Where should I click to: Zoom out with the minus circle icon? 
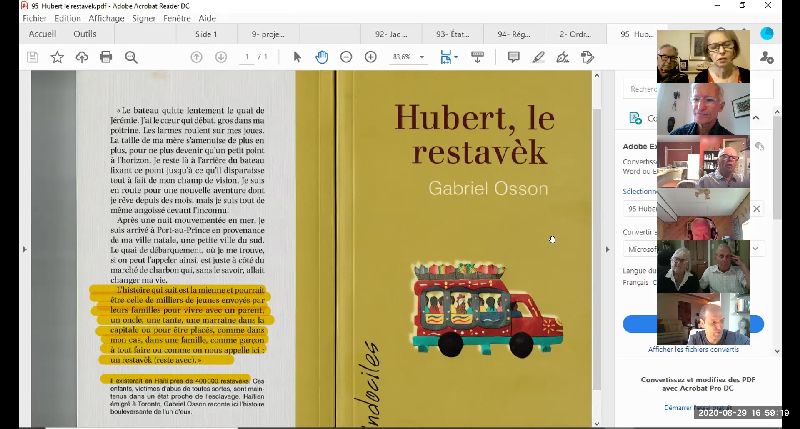346,57
